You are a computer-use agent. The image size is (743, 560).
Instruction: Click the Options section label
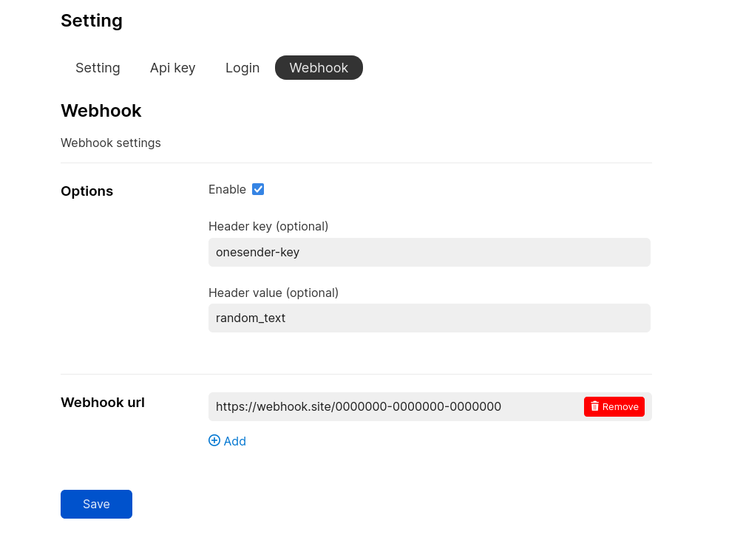point(86,191)
